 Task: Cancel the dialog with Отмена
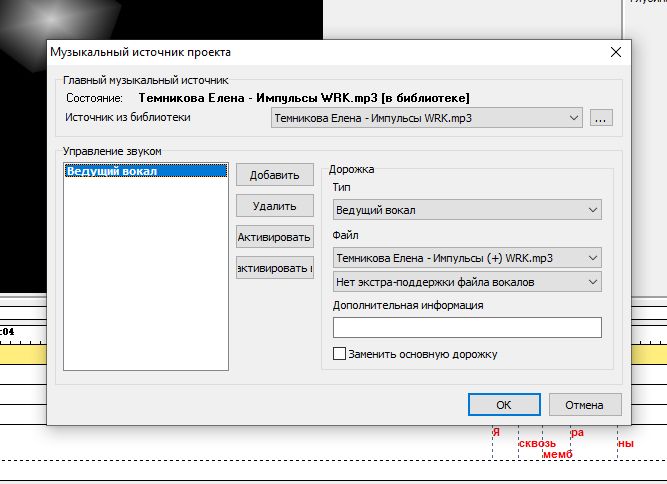585,404
